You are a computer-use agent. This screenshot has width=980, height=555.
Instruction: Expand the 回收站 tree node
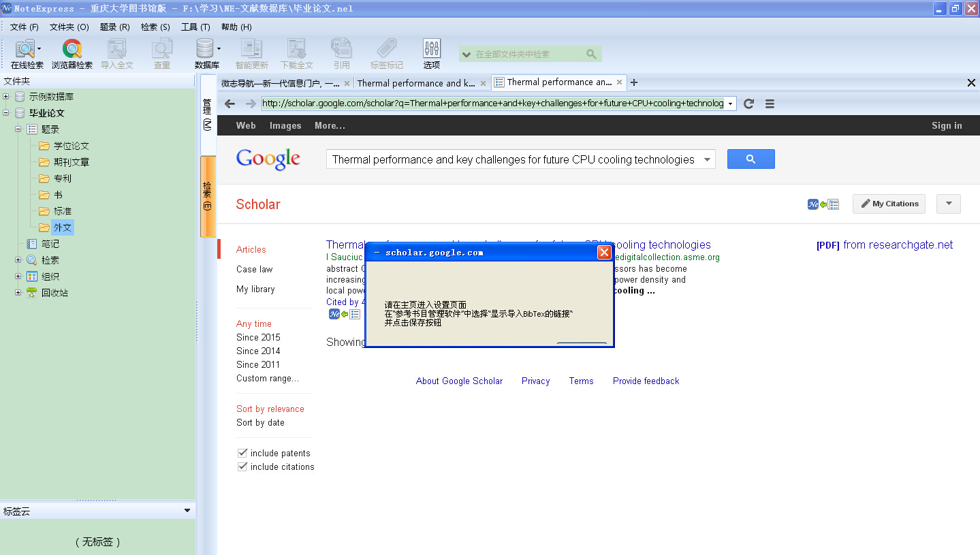18,293
